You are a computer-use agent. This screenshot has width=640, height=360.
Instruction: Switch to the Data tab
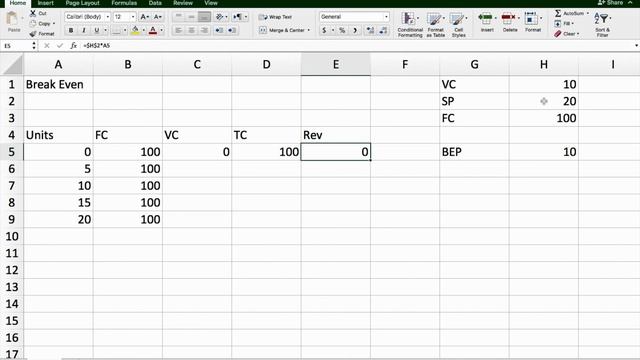(x=155, y=3)
